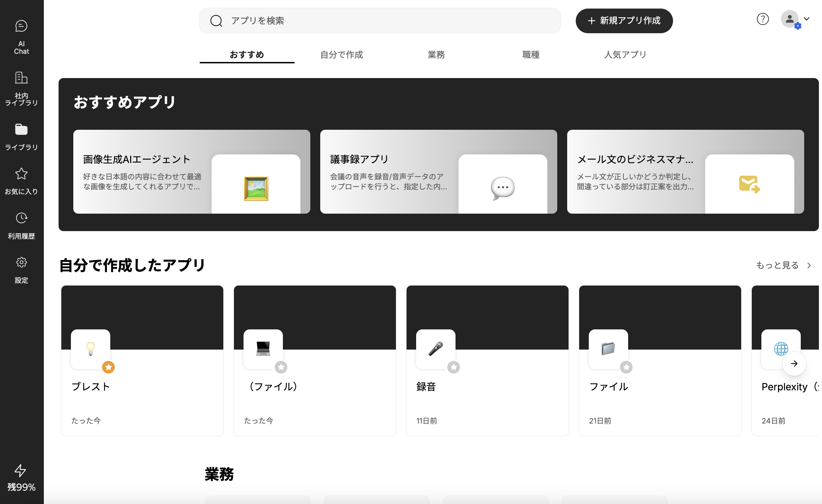Viewport: 822px width, 504px height.
Task: Open 設定 gear icon in sidebar
Action: pos(21,263)
